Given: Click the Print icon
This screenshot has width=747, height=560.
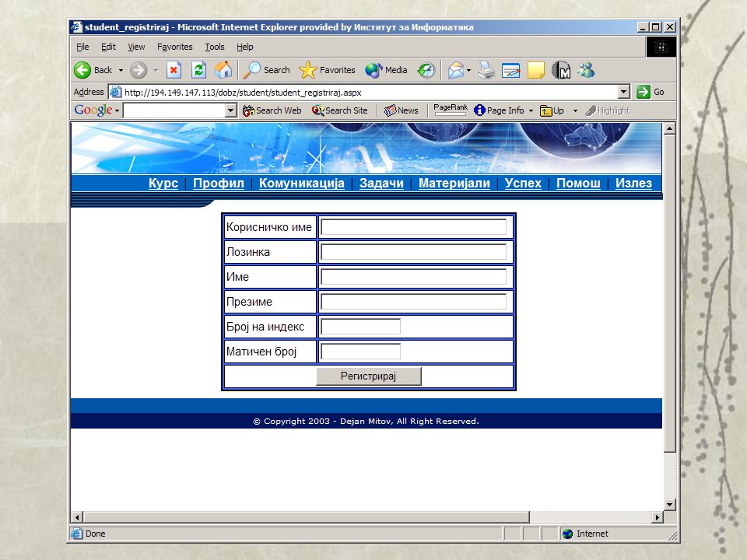Looking at the screenshot, I should pyautogui.click(x=486, y=70).
